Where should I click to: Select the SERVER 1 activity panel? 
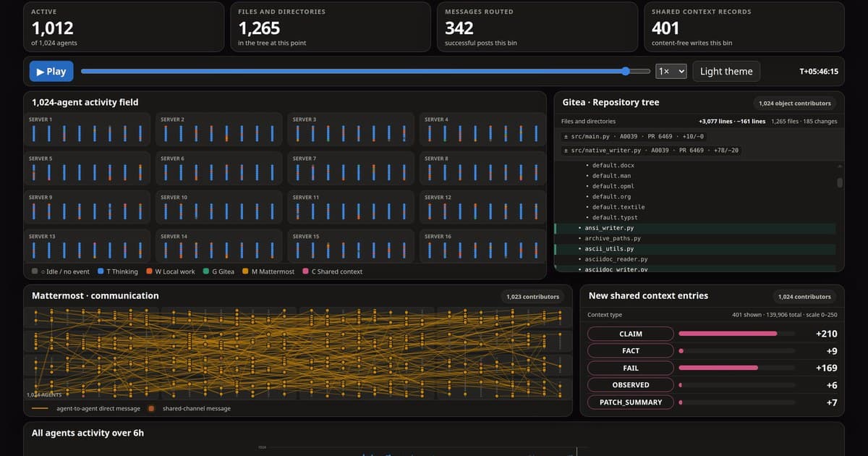(x=86, y=129)
